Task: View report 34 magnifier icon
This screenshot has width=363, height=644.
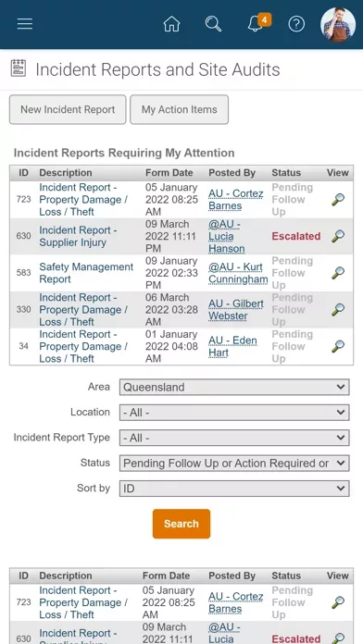Action: click(338, 346)
